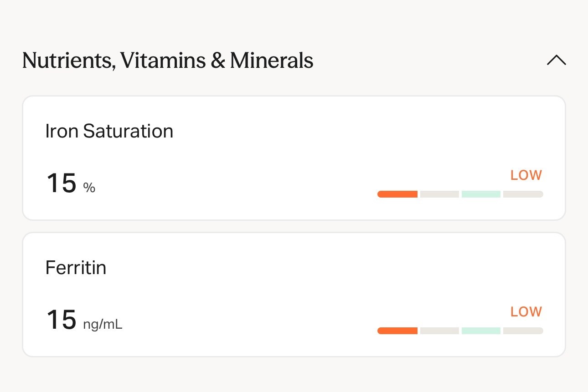Image resolution: width=588 pixels, height=392 pixels.
Task: Click last gray segment of Iron Saturation bar
Action: pyautogui.click(x=523, y=194)
